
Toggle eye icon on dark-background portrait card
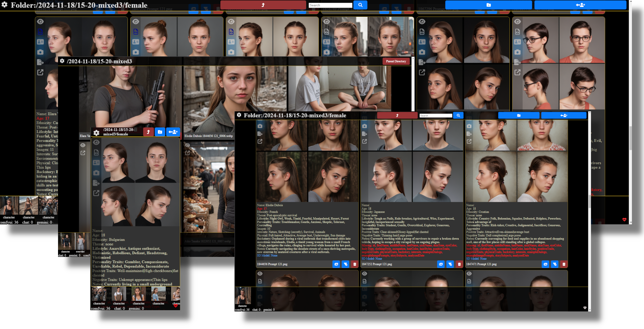(x=422, y=21)
